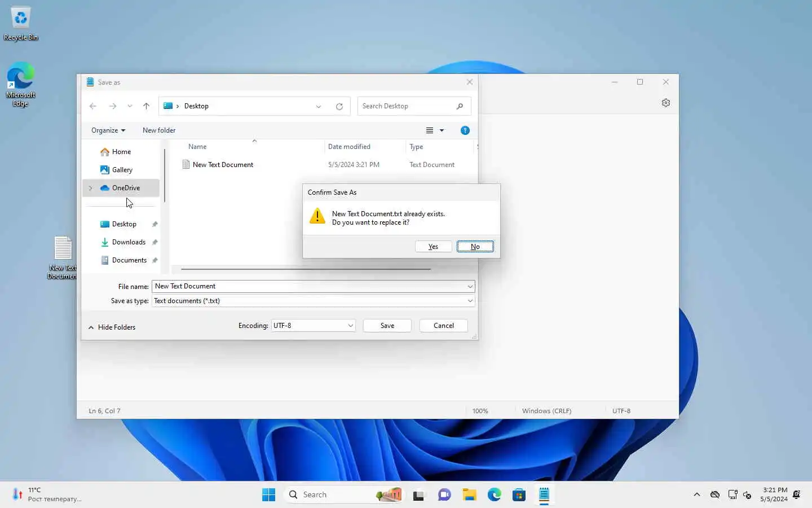The width and height of the screenshot is (812, 508).
Task: Click the pin icon next to Downloads
Action: pyautogui.click(x=155, y=242)
